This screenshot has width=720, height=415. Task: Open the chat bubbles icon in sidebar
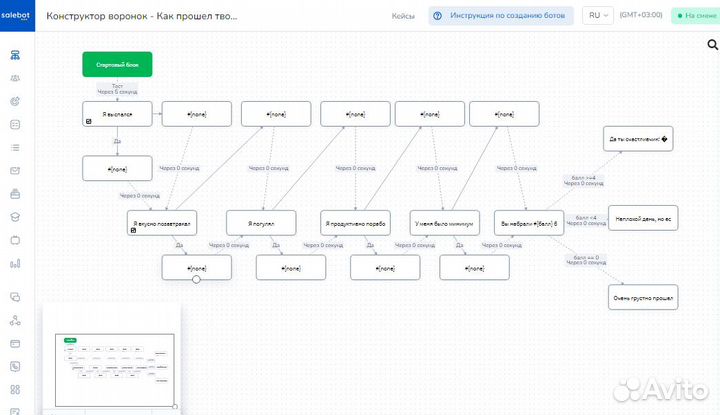pos(15,297)
